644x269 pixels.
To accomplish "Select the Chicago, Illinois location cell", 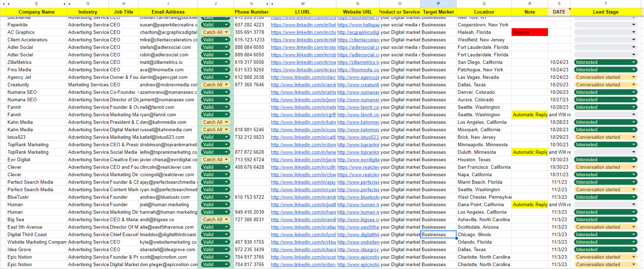I will pos(484,234).
